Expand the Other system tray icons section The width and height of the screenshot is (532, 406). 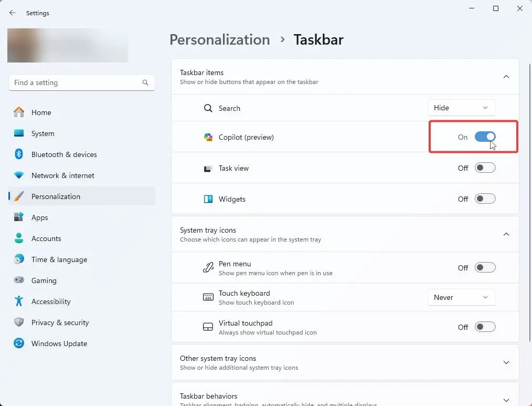click(x=506, y=362)
